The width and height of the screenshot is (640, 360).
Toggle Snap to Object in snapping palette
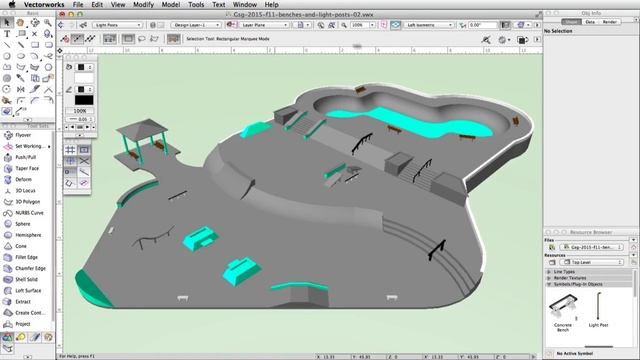(84, 150)
